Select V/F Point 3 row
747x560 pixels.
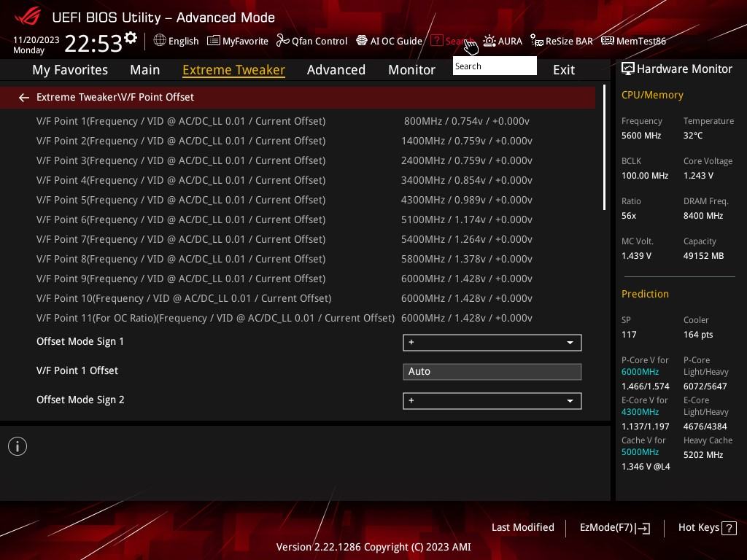pyautogui.click(x=298, y=160)
